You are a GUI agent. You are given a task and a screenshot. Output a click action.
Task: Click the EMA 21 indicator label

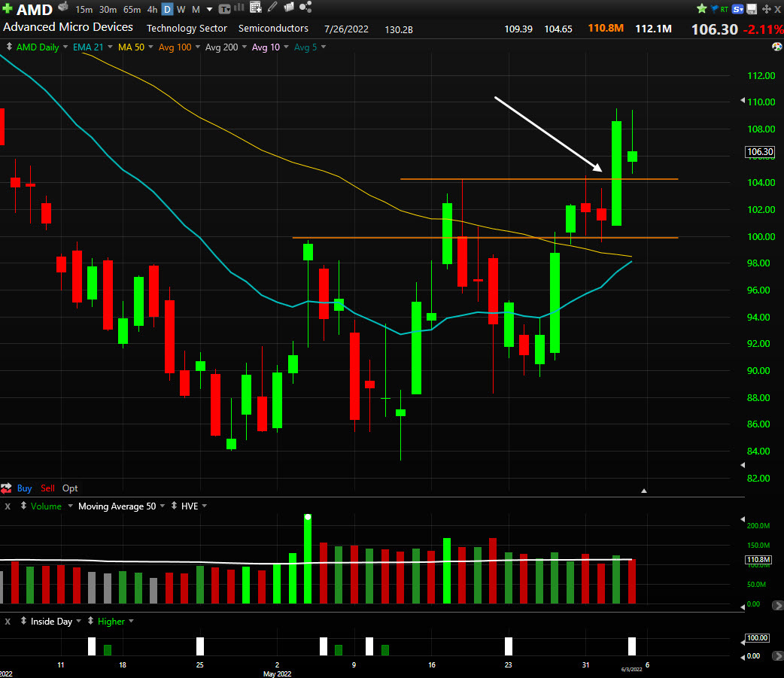[x=88, y=47]
